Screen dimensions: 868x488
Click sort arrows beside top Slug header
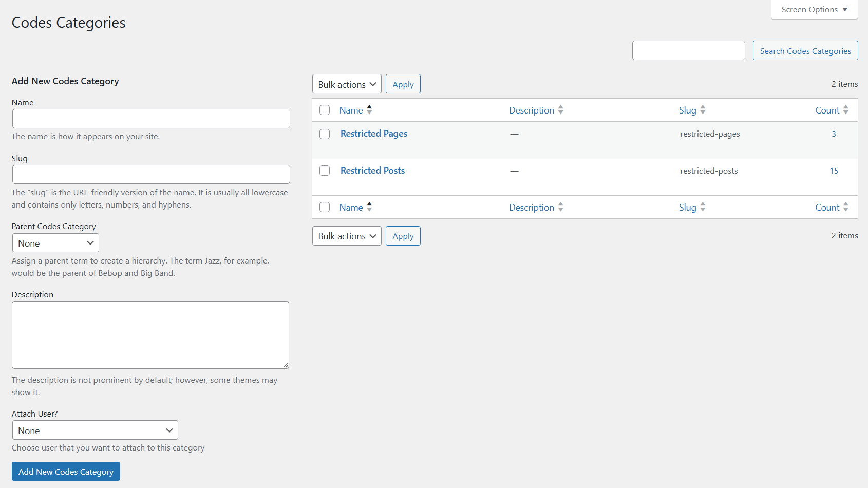703,110
